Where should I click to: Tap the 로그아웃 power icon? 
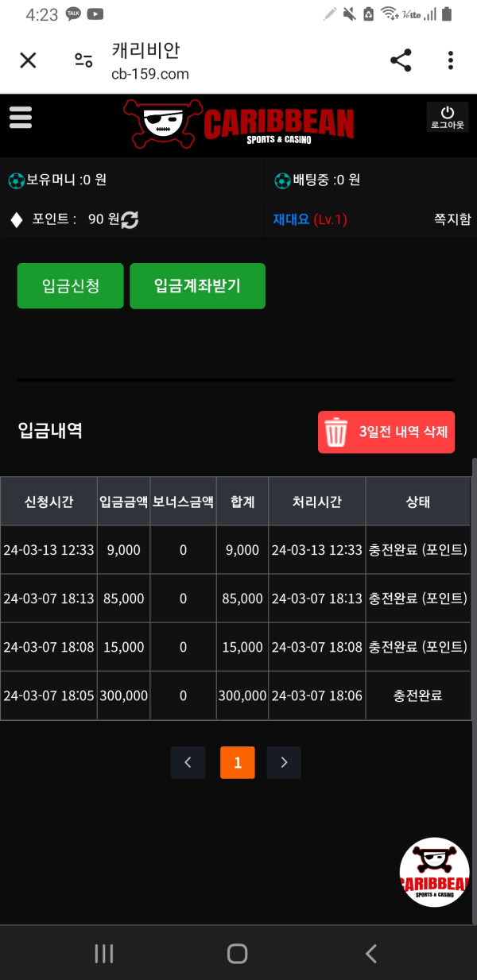pyautogui.click(x=447, y=117)
